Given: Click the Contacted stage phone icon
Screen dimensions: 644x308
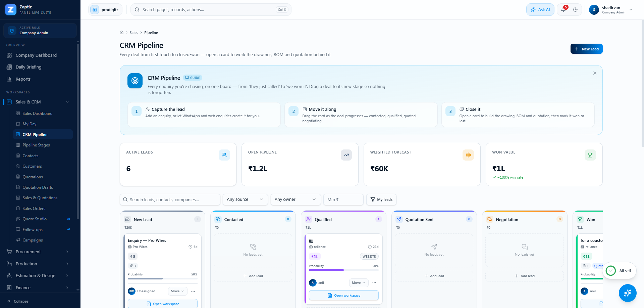Looking at the screenshot, I should (218, 219).
